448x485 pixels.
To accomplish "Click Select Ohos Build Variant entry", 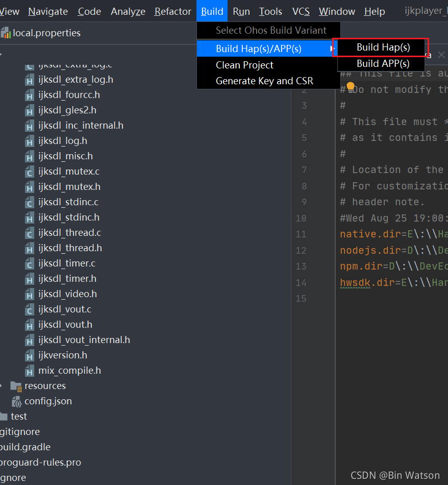I will pos(268,30).
